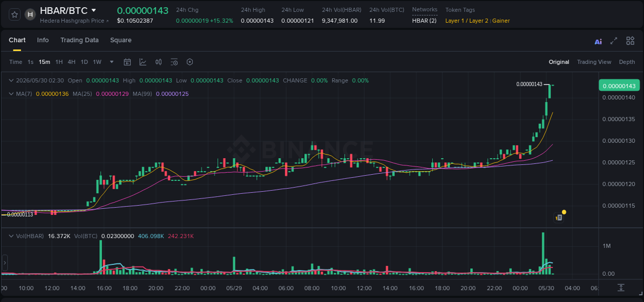Select the 4H interval
Screen dimensions: 644x302
point(72,62)
